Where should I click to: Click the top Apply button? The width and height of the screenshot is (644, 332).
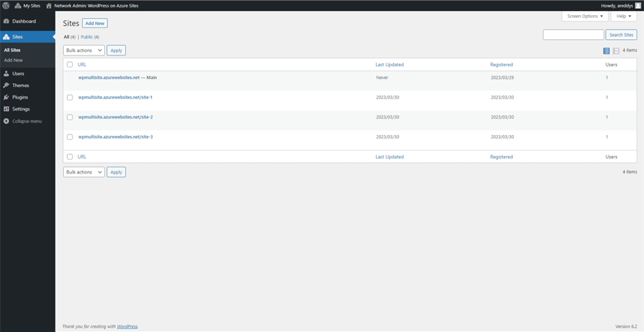[x=116, y=50]
